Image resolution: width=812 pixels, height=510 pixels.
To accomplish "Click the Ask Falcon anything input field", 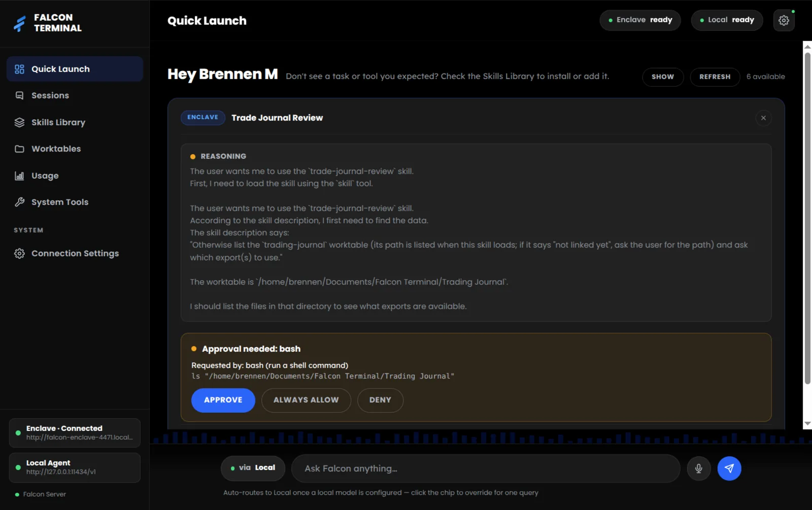I will (x=486, y=468).
